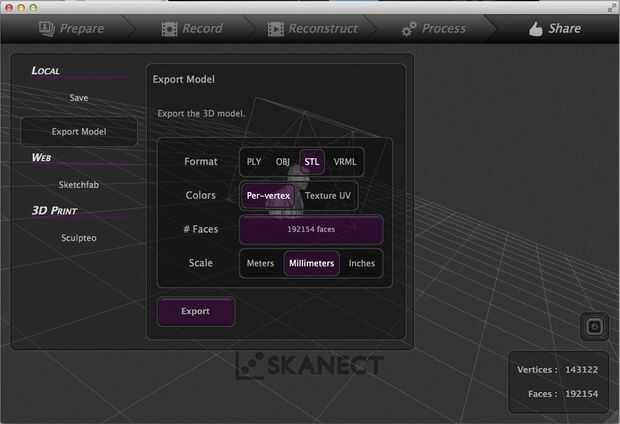Click the Export Model panel title

click(x=184, y=79)
